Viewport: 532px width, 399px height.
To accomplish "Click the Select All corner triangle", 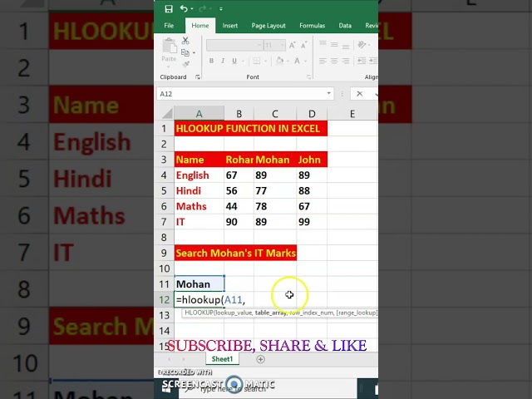I will [167, 113].
